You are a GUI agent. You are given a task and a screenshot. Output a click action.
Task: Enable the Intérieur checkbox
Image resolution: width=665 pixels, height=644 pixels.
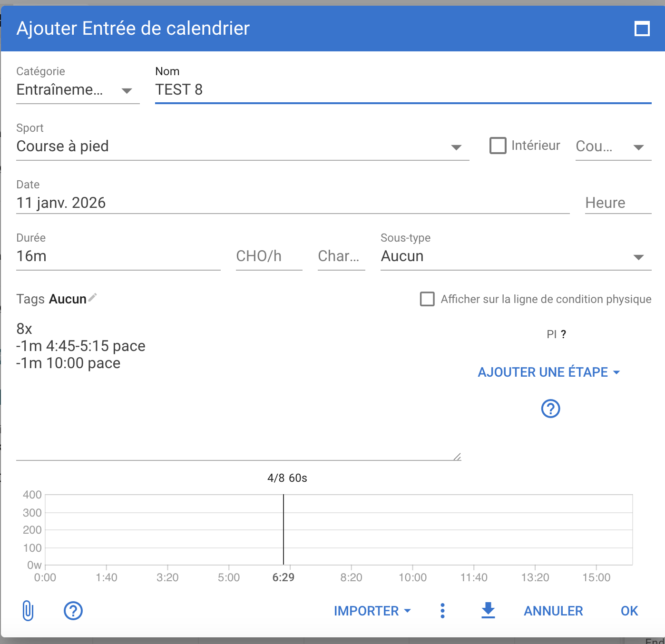pyautogui.click(x=498, y=146)
